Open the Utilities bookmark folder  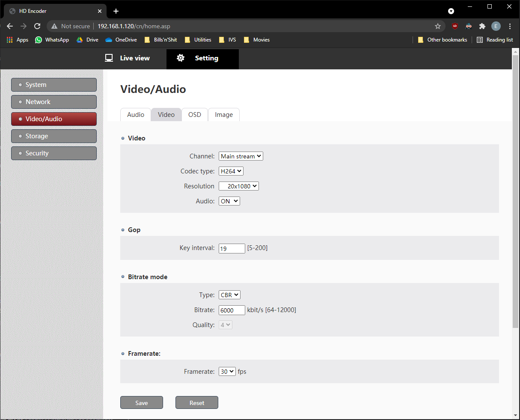[198, 40]
